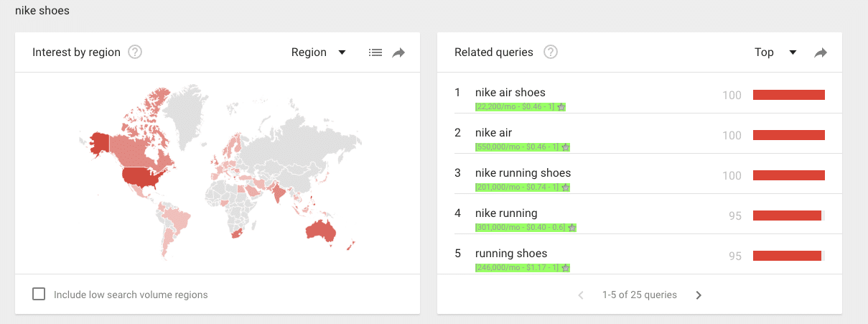Open the nike running shoes query
The width and height of the screenshot is (868, 324).
click(x=523, y=173)
